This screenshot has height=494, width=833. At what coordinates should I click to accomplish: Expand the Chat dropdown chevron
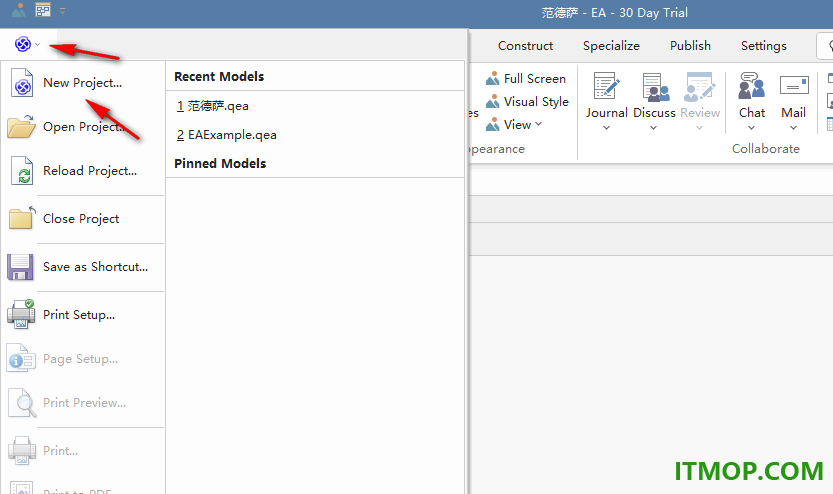[751, 127]
